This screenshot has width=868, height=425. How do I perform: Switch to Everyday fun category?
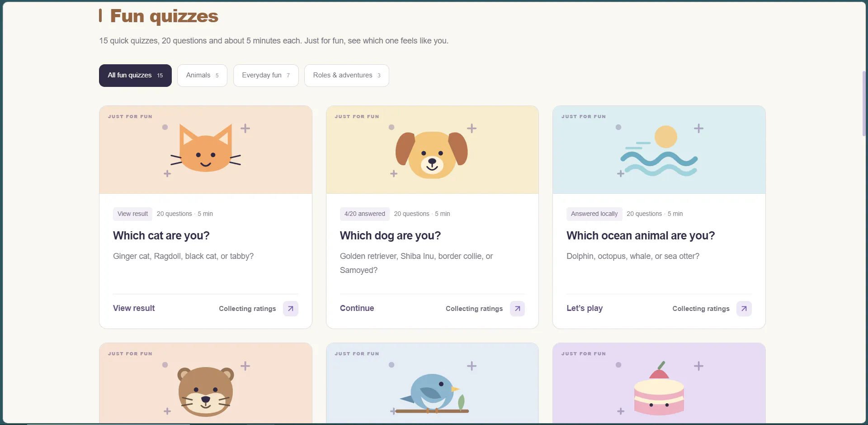266,76
